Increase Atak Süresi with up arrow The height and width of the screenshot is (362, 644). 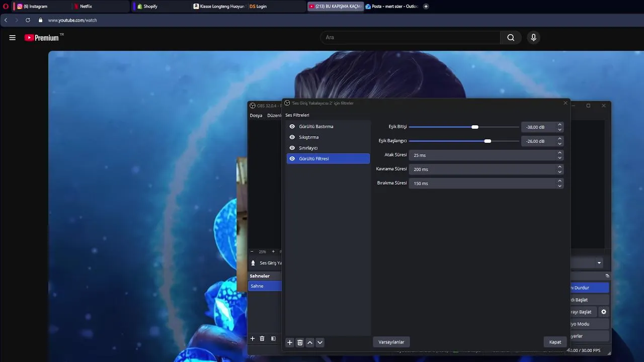(x=559, y=153)
